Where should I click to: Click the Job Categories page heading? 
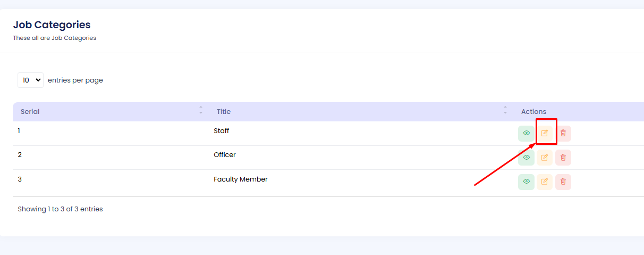(x=52, y=25)
